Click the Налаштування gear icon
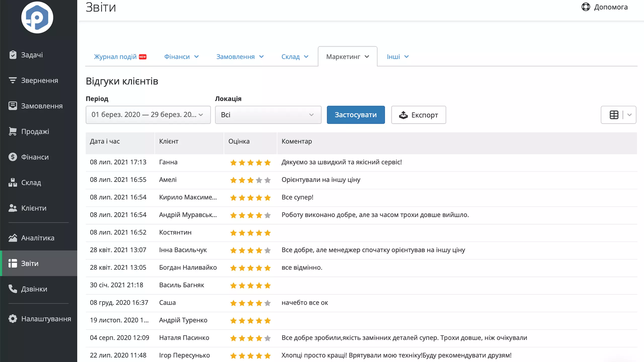 coord(13,319)
